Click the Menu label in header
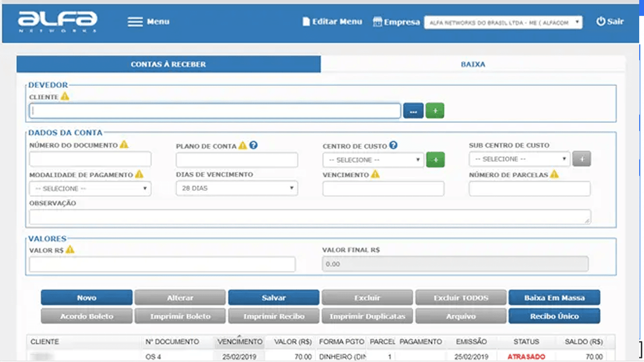Viewport: 644px width, 362px height. [158, 21]
